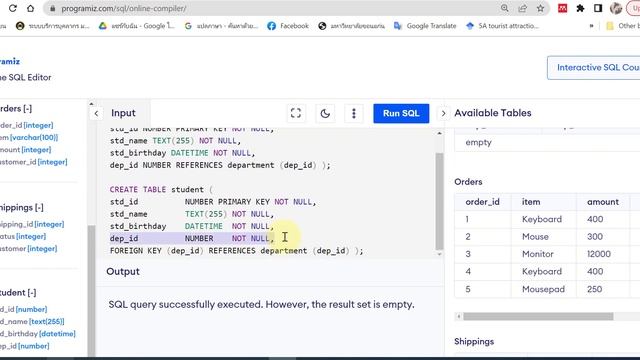The height and width of the screenshot is (360, 640).
Task: Click the Mousepad cell in Orders
Action: (x=543, y=289)
